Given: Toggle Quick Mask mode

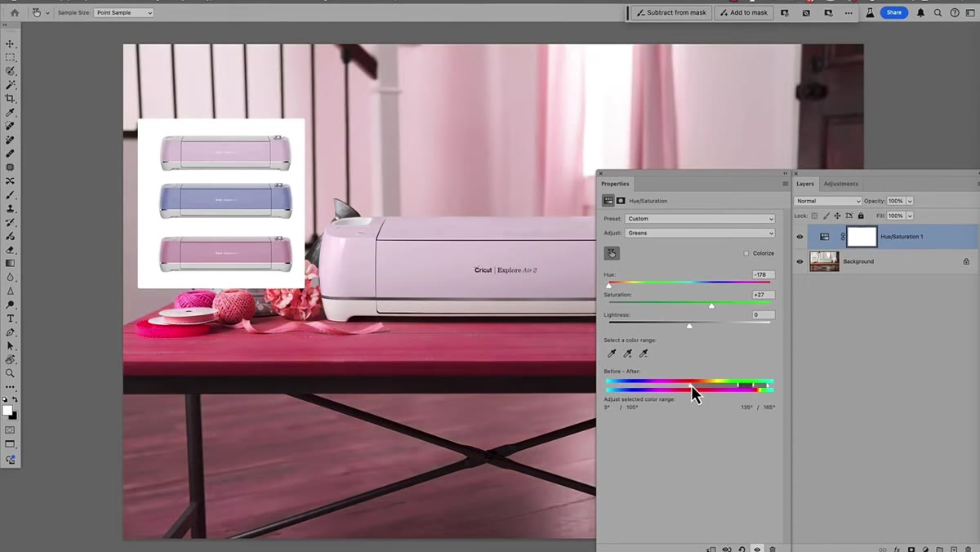Looking at the screenshot, I should coord(10,430).
